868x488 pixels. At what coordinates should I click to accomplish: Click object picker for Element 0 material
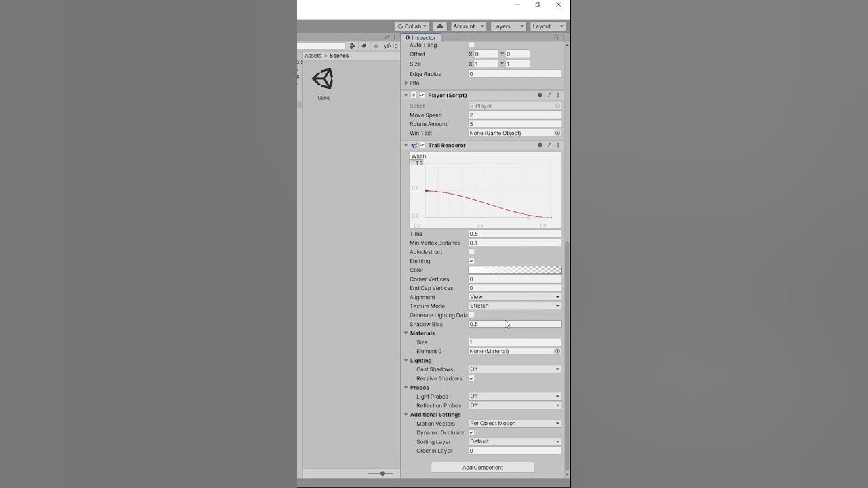558,351
